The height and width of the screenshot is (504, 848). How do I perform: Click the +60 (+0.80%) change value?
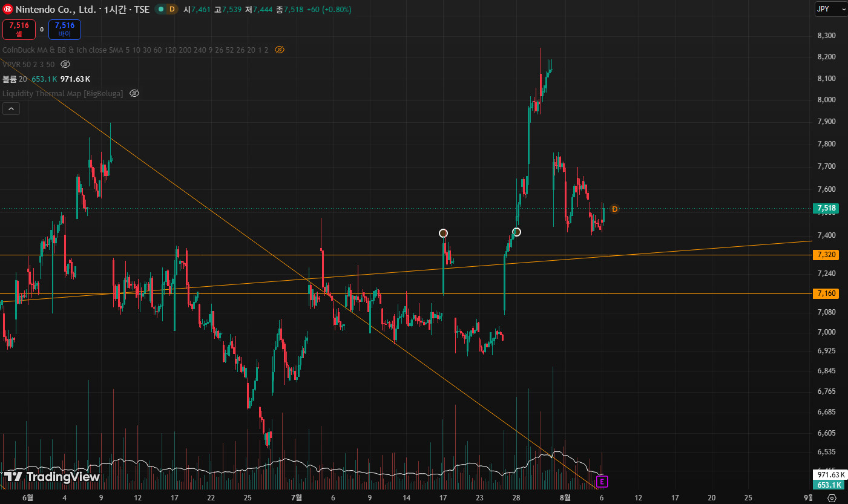pyautogui.click(x=329, y=10)
